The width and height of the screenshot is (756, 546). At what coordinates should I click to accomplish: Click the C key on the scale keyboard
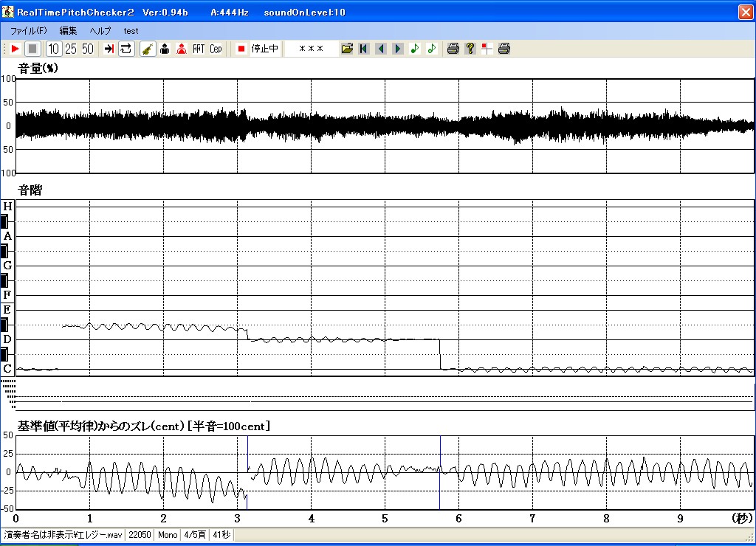7,369
